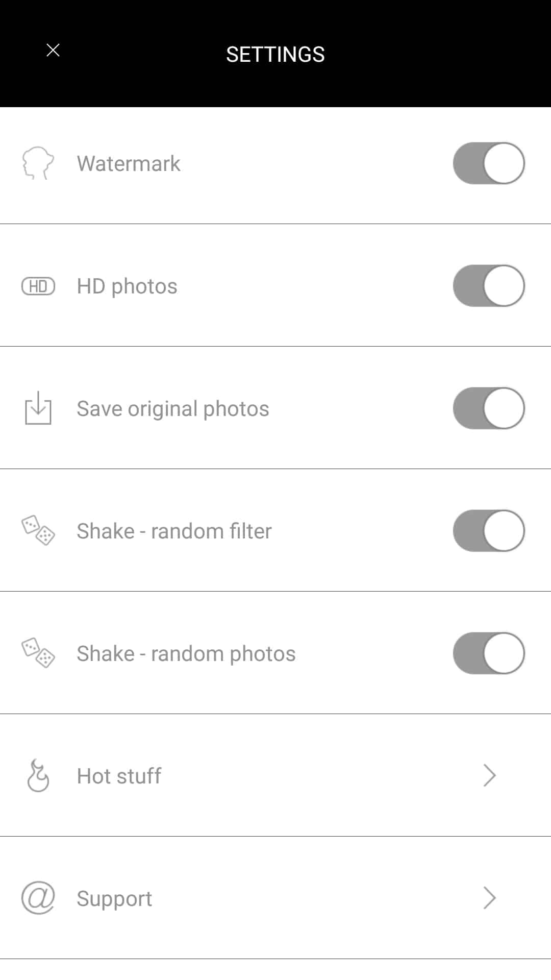The height and width of the screenshot is (980, 551).
Task: Click the Save original photos download icon
Action: (x=38, y=408)
